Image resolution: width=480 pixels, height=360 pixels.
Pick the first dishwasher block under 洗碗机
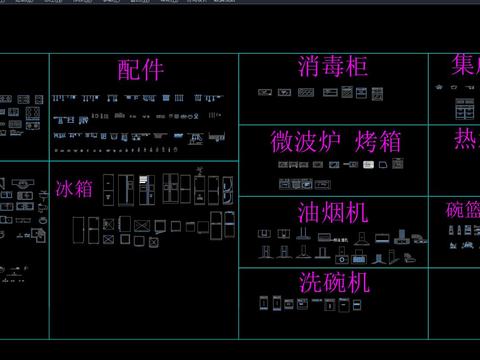(264, 303)
